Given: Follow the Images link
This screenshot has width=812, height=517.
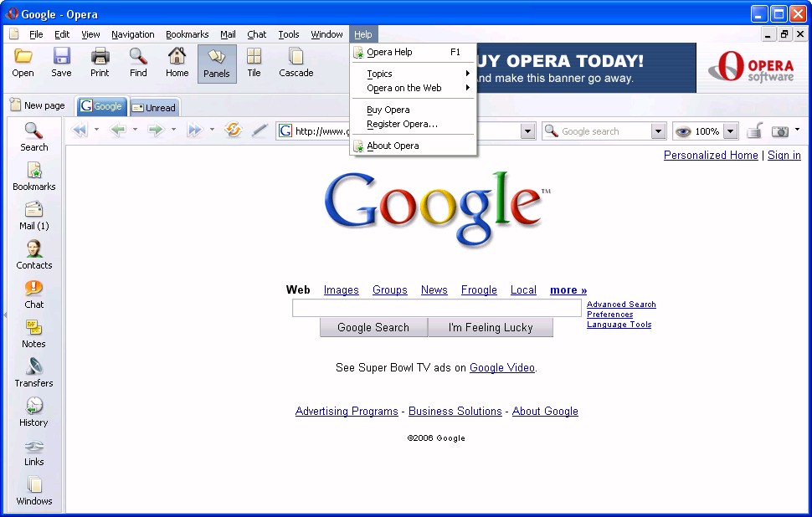Looking at the screenshot, I should (342, 289).
